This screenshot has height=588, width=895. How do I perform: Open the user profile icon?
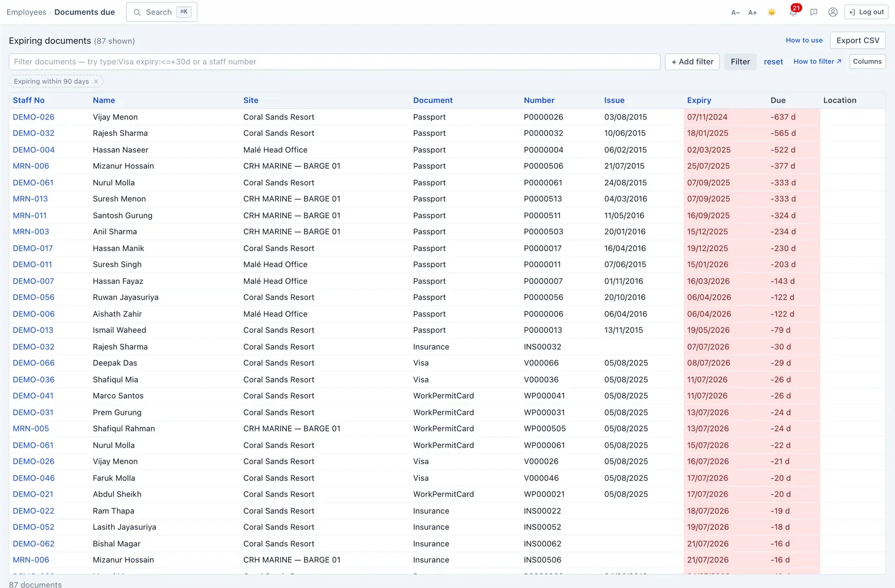pos(833,12)
